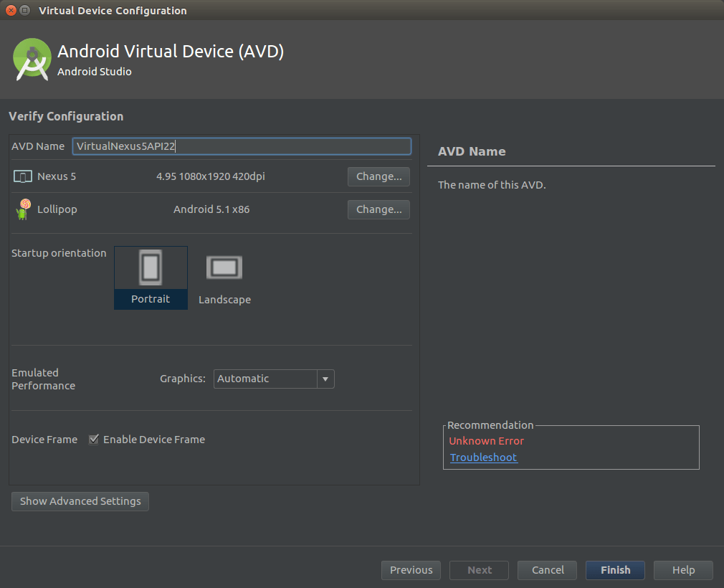Image resolution: width=724 pixels, height=588 pixels.
Task: Click into the AVD Name field
Action: (x=242, y=146)
